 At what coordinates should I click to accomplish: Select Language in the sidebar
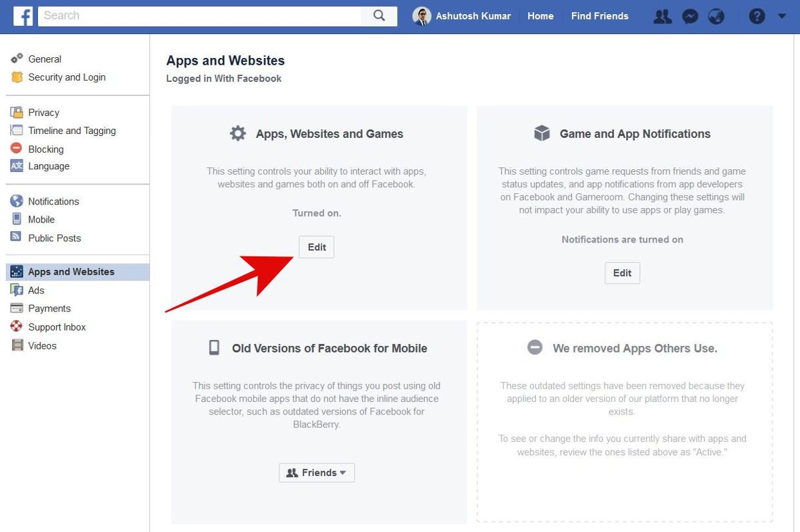coord(49,166)
